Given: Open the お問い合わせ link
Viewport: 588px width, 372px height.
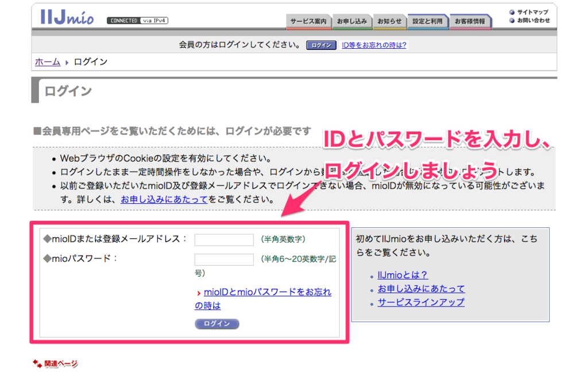Looking at the screenshot, I should click(533, 20).
